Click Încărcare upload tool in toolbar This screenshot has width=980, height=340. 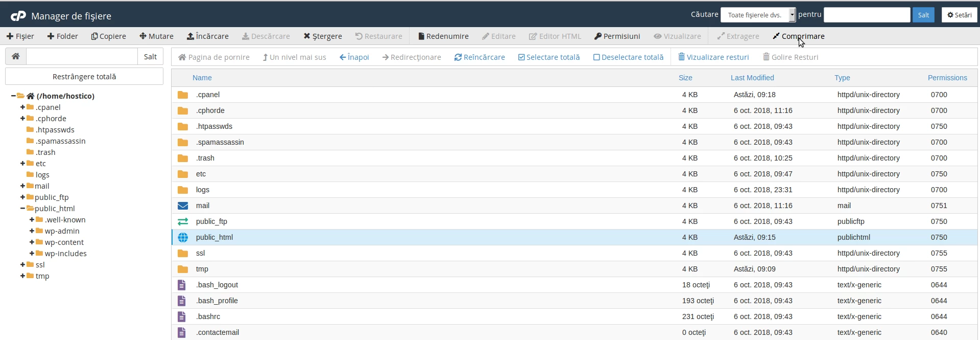pyautogui.click(x=207, y=36)
